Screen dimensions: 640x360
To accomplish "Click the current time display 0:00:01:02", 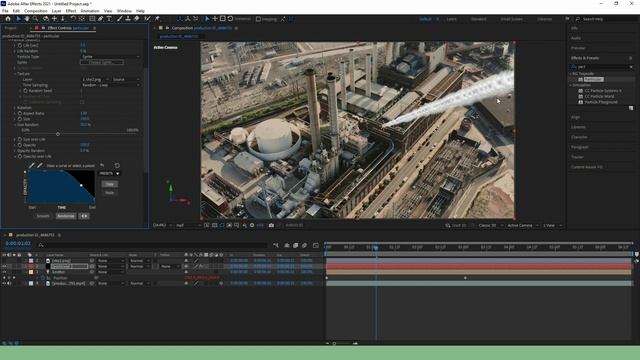I will (18, 243).
